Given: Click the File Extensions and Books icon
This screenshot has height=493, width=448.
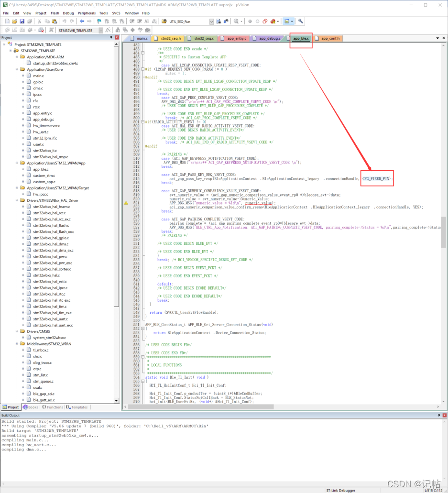Looking at the screenshot, I should click(118, 30).
